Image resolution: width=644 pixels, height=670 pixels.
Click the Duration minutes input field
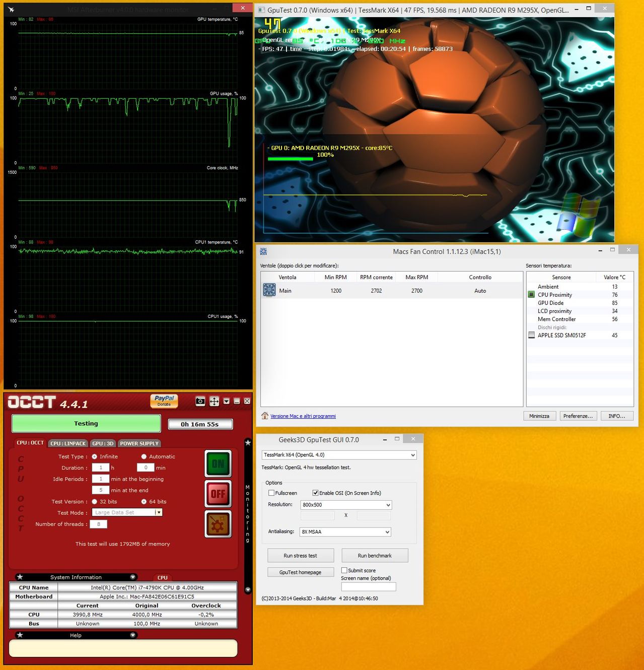click(x=146, y=467)
